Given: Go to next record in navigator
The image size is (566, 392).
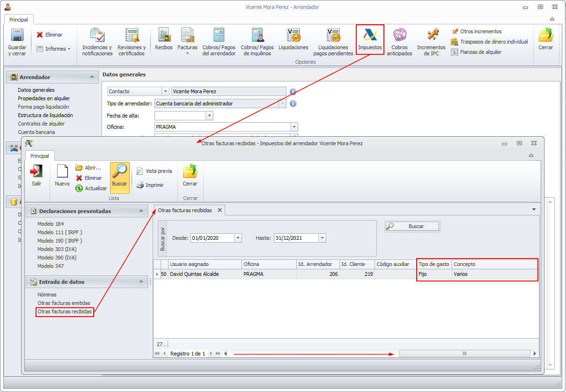Looking at the screenshot, I should pos(211,354).
